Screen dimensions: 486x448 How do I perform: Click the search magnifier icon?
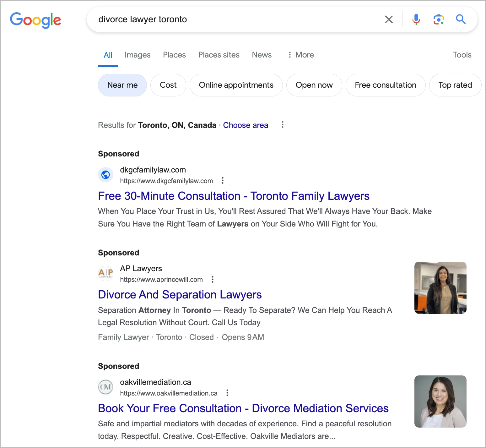(x=461, y=19)
